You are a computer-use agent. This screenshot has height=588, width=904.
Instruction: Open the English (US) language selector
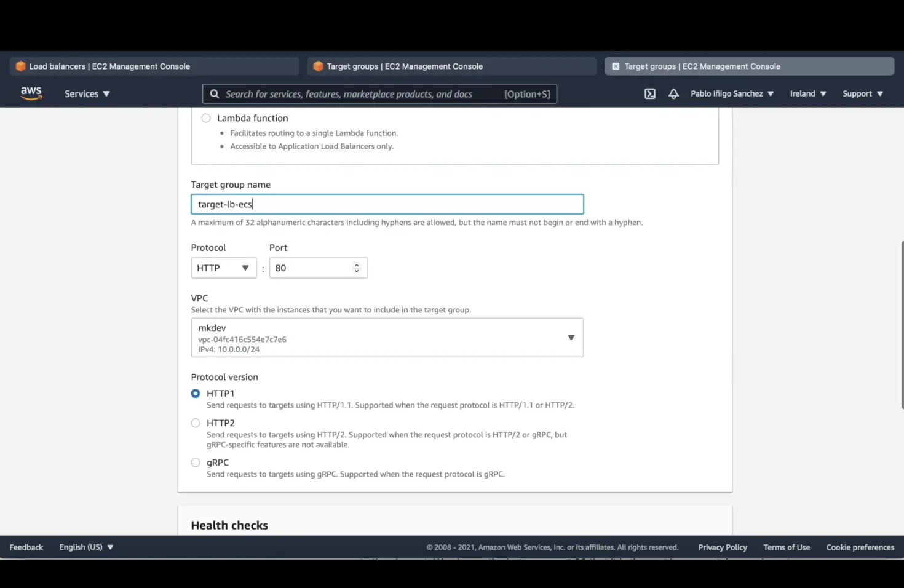pos(86,547)
